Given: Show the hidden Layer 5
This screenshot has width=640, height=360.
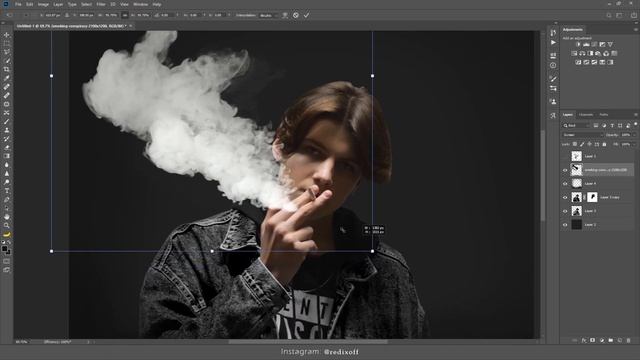Looking at the screenshot, I should click(x=565, y=156).
